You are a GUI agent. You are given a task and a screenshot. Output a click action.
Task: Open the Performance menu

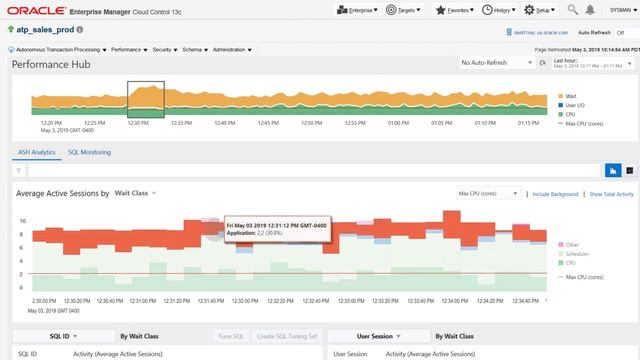[x=129, y=50]
